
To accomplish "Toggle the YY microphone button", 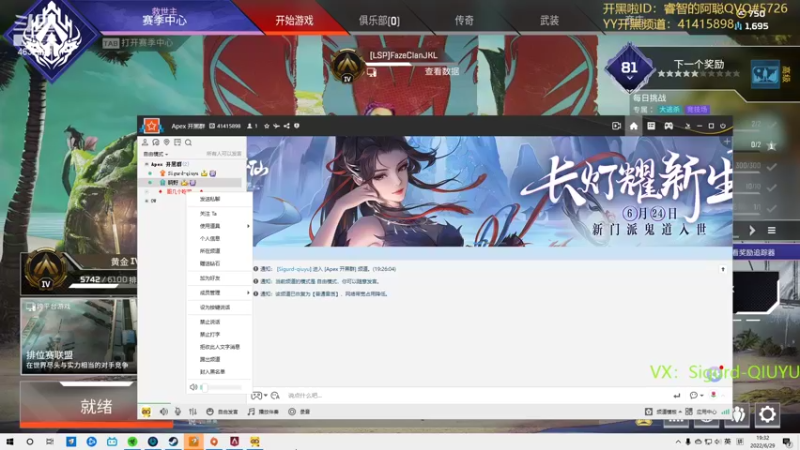I will pos(178,412).
